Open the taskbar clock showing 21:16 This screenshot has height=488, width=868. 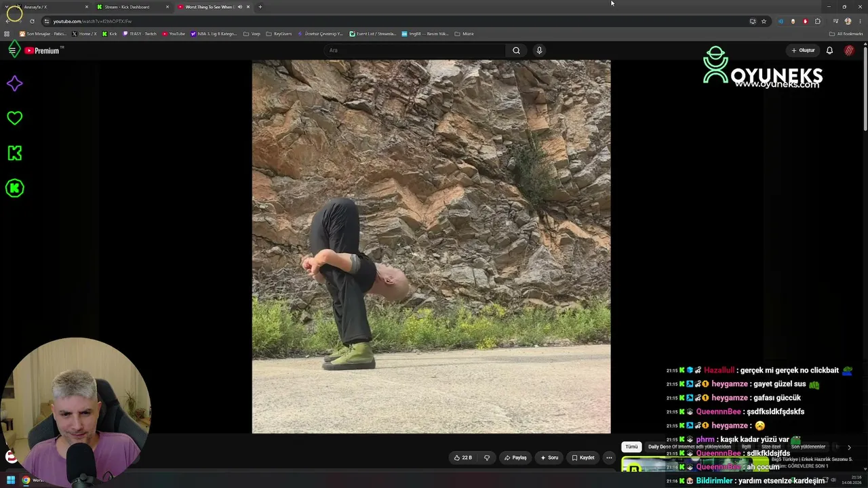point(852,481)
